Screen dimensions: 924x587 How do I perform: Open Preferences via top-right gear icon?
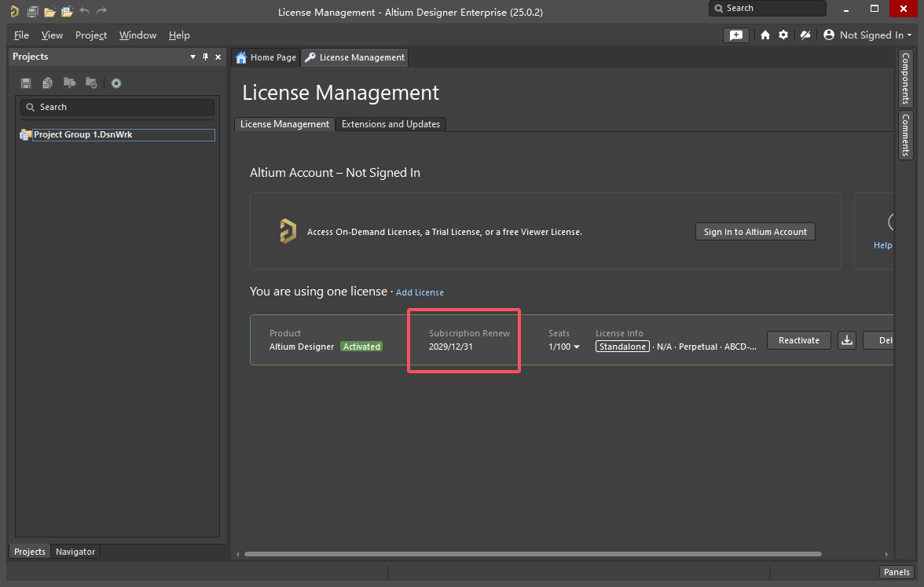coord(783,35)
